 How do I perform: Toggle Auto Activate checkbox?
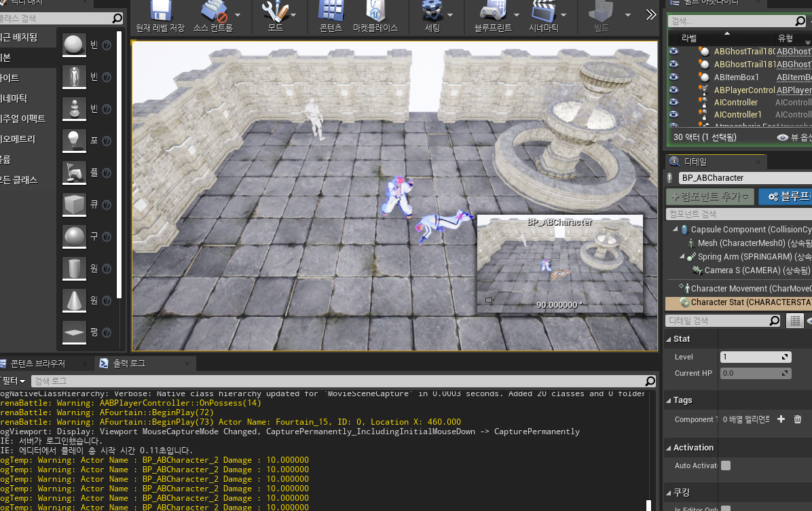tap(726, 465)
